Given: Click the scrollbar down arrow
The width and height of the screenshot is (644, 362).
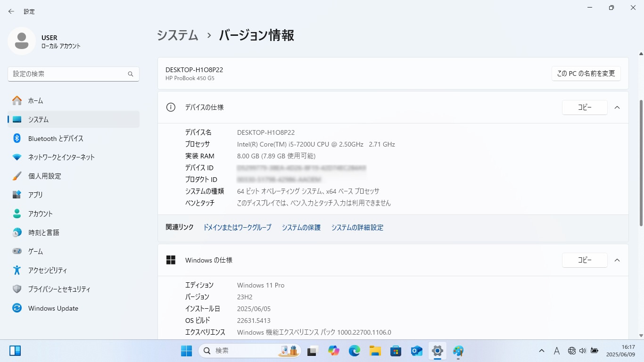Looking at the screenshot, I should click(641, 336).
